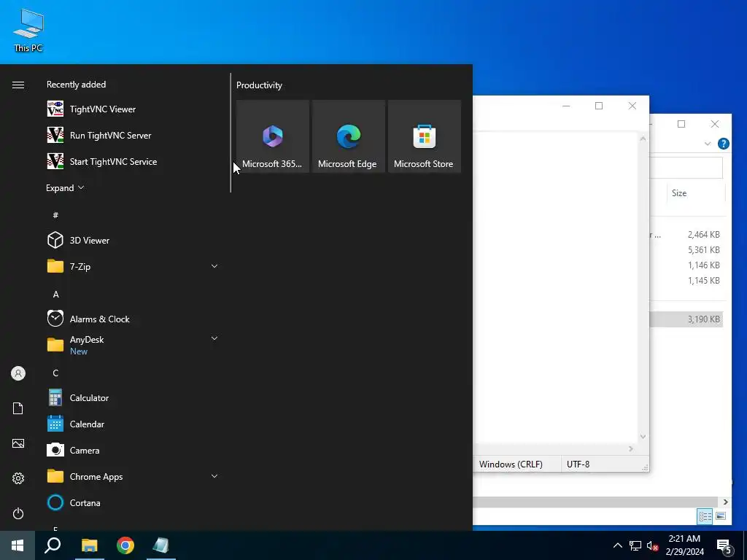The width and height of the screenshot is (747, 560).
Task: Select the file sized 5,361 KB
Action: coord(686,249)
